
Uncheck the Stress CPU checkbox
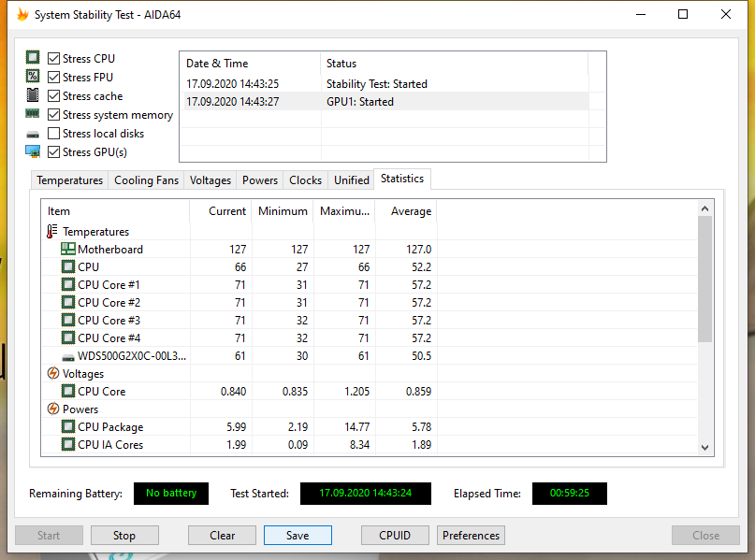(x=54, y=58)
